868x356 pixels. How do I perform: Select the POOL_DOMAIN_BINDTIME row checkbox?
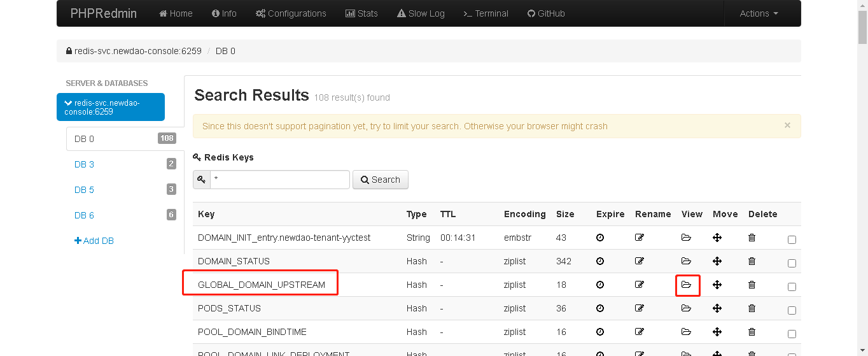[x=792, y=334]
